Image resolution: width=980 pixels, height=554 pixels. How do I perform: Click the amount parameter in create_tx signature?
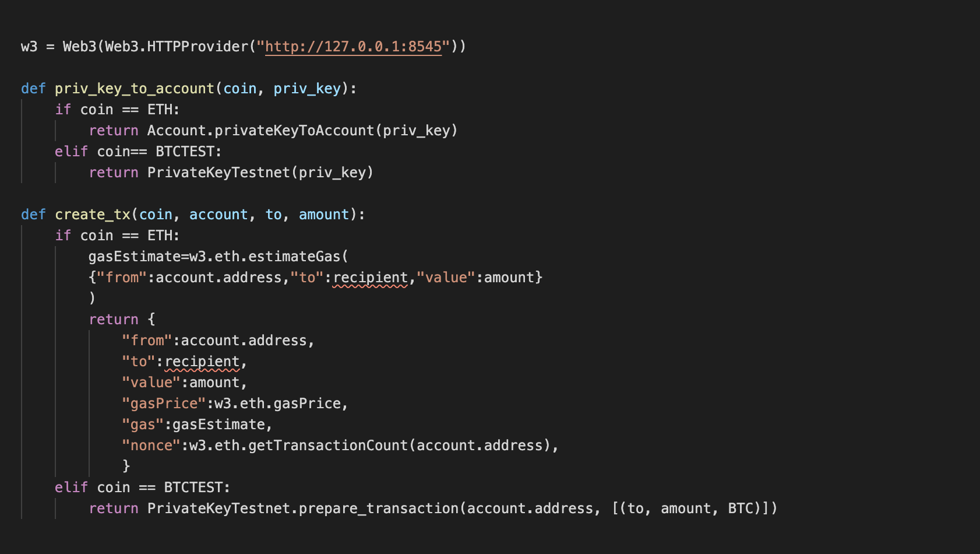[324, 215]
